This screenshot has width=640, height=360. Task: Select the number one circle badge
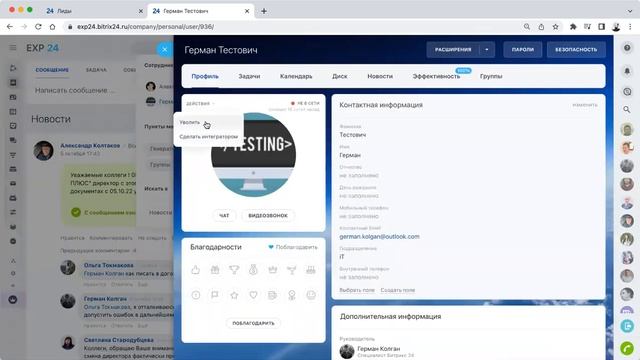pos(196,295)
